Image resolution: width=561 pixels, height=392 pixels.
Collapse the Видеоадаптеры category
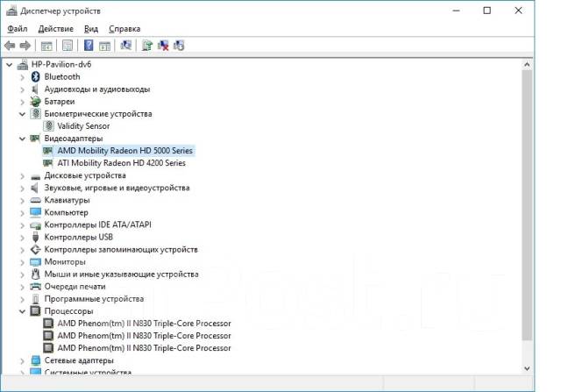click(22, 139)
